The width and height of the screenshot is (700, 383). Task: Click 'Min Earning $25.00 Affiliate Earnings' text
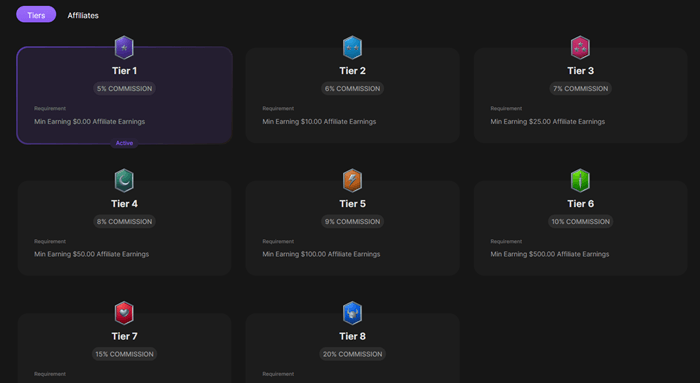click(547, 121)
